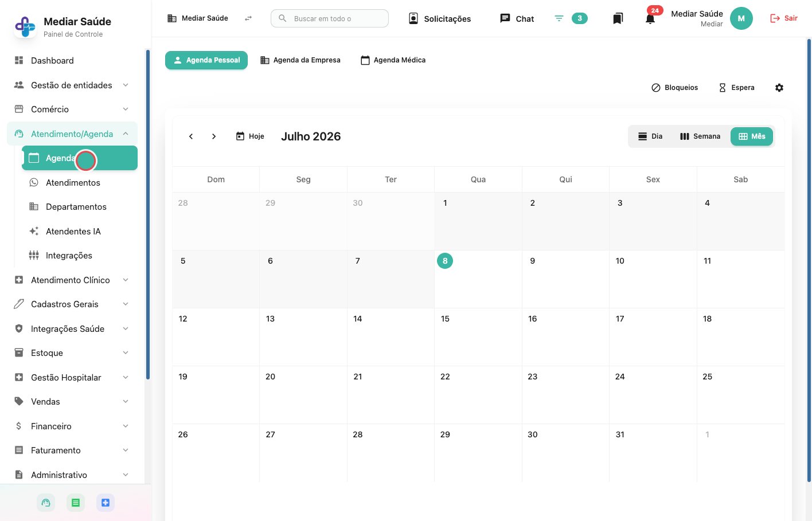Image resolution: width=812 pixels, height=521 pixels.
Task: Click the Buscar em todo search field
Action: [330, 18]
